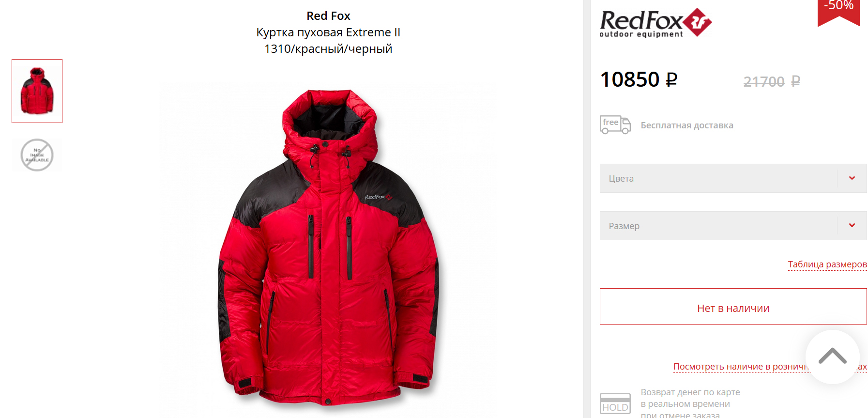Click the main red jacket product image

tap(329, 247)
